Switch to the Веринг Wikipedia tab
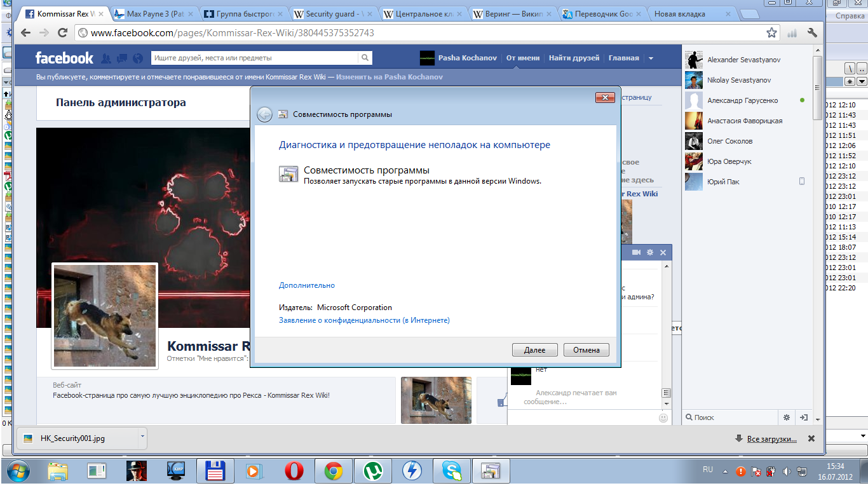 (x=514, y=14)
